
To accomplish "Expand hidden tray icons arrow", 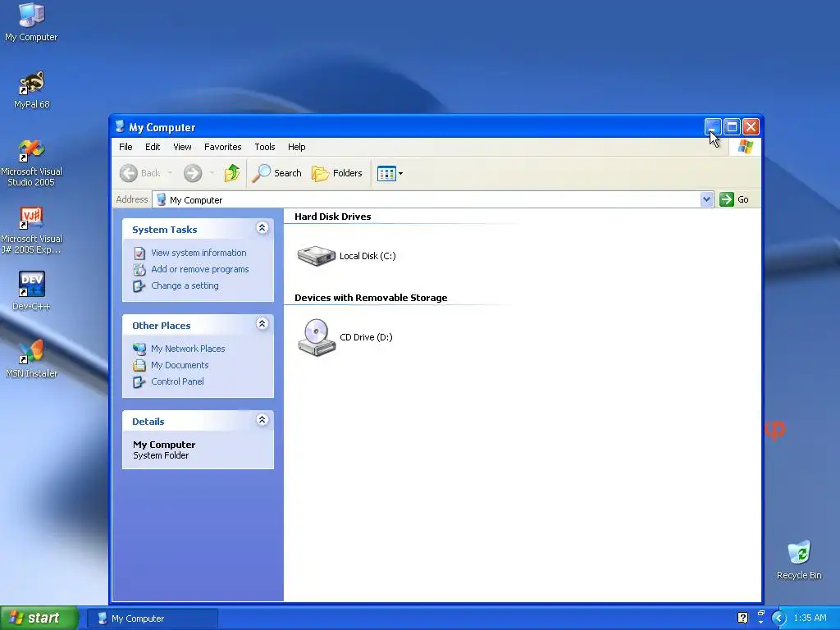I will pos(778,619).
